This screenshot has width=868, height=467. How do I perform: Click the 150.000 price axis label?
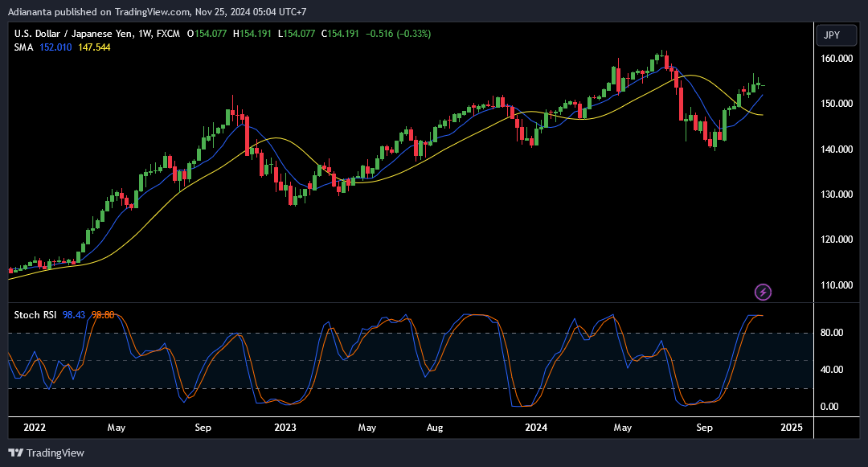(x=837, y=104)
